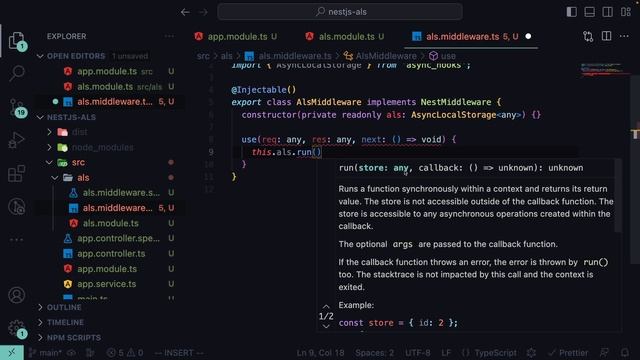
Task: Open the Run and Debug view
Action: pos(16,140)
